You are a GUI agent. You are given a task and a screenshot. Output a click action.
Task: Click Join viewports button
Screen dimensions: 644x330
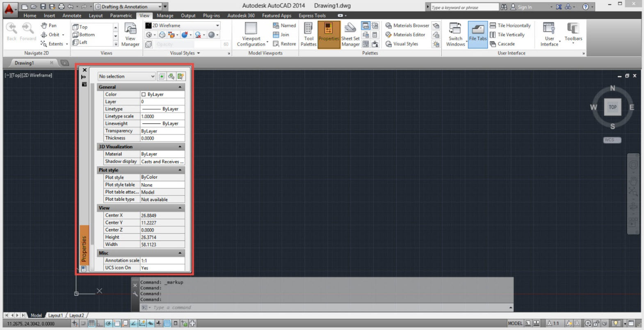[281, 35]
